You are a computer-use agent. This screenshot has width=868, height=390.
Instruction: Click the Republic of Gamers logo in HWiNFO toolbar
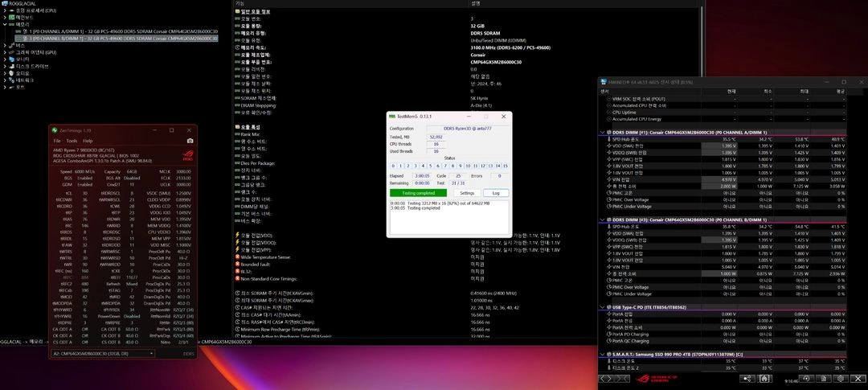pos(657,379)
